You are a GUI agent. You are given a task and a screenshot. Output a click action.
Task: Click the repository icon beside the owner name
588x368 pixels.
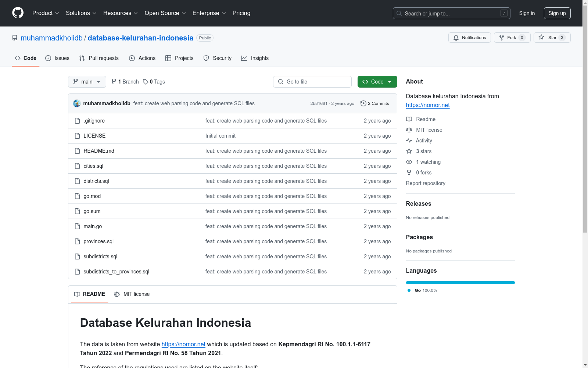point(15,38)
